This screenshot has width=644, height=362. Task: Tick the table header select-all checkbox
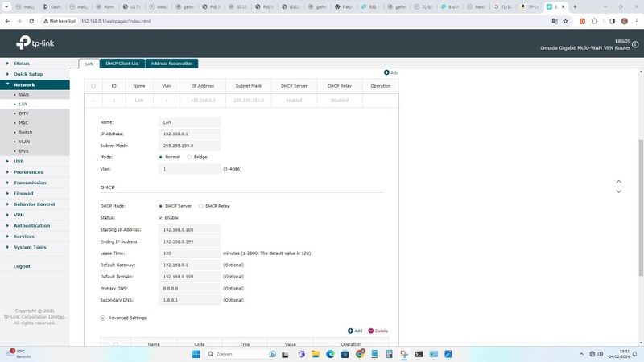coord(93,86)
